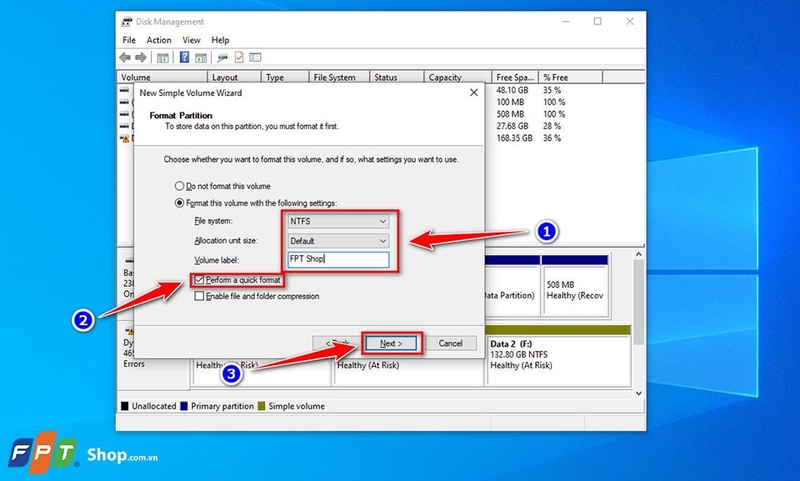Click the Show/Hide Action Pane icon
The width and height of the screenshot is (800, 481).
201,58
